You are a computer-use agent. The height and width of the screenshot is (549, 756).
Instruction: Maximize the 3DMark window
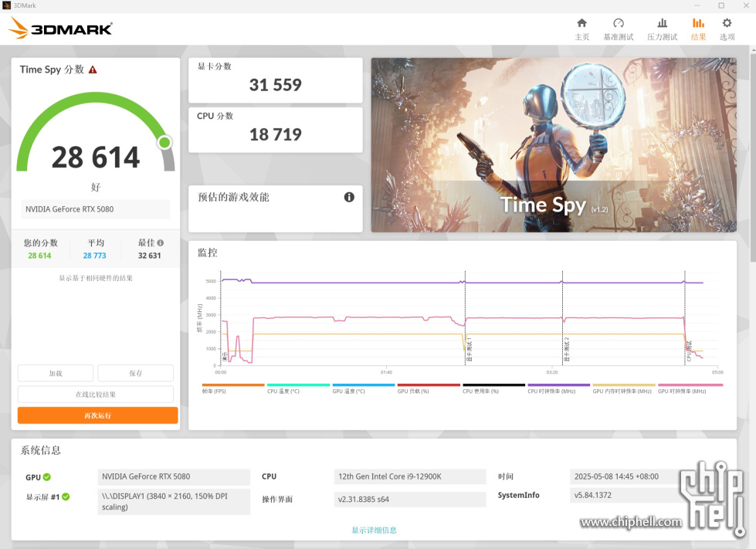pyautogui.click(x=721, y=5)
